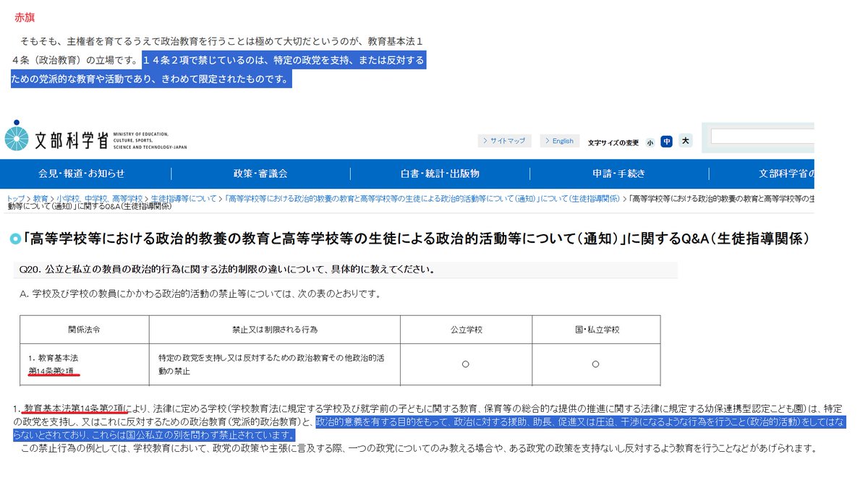The height and width of the screenshot is (480, 868).
Task: Click the circle mark under 国・私立学校
Action: click(595, 364)
